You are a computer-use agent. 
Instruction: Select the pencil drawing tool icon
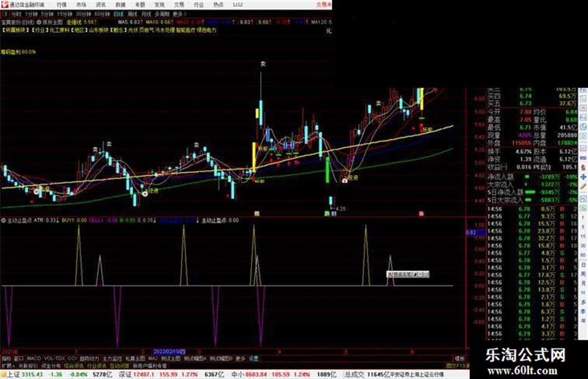(x=583, y=185)
